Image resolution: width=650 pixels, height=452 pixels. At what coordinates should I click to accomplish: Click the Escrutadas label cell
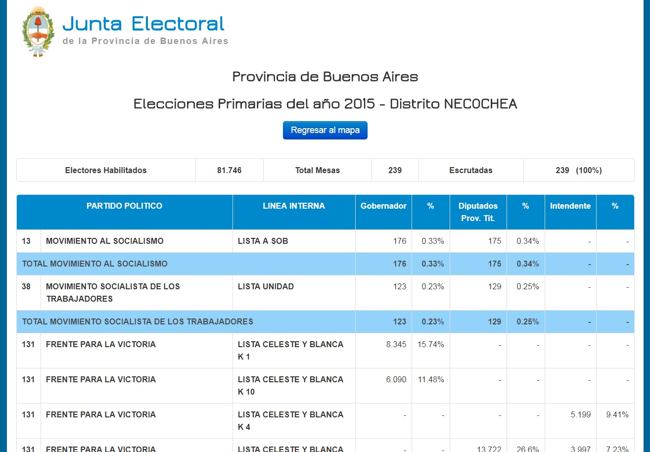[x=470, y=170]
